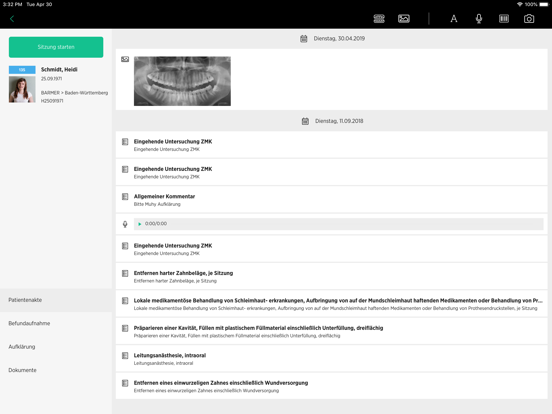Click document icon beside 'Präparieren einer Kavität'
552x414 pixels.
pos(125,328)
